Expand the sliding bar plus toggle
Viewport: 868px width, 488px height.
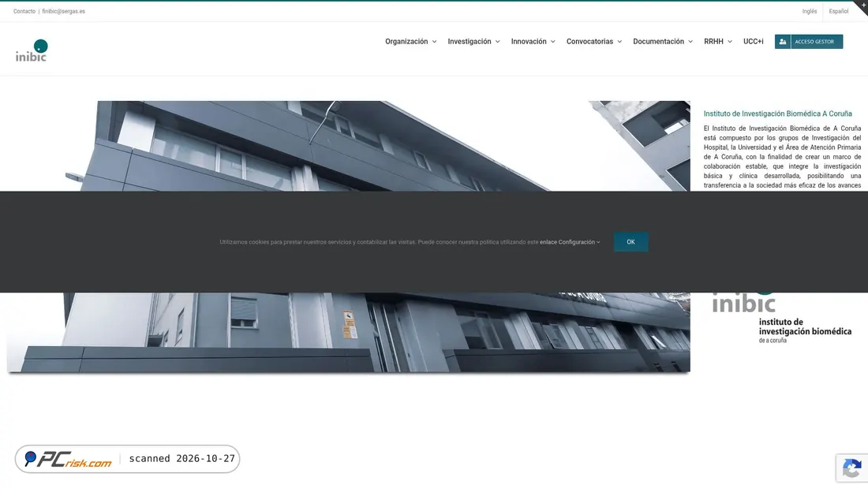click(863, 5)
